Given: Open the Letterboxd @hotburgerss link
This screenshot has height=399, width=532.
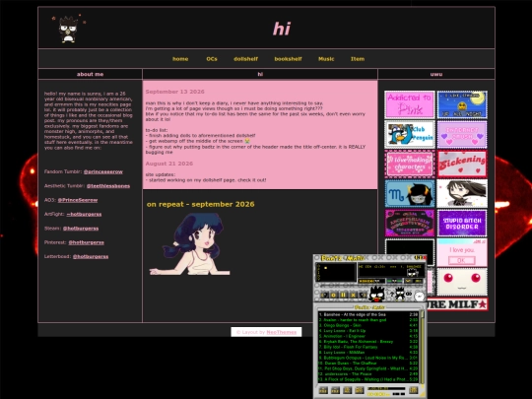Looking at the screenshot, I should 91,256.
